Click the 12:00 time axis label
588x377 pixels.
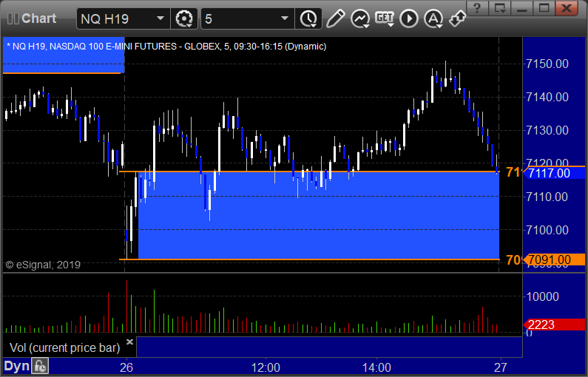click(266, 367)
